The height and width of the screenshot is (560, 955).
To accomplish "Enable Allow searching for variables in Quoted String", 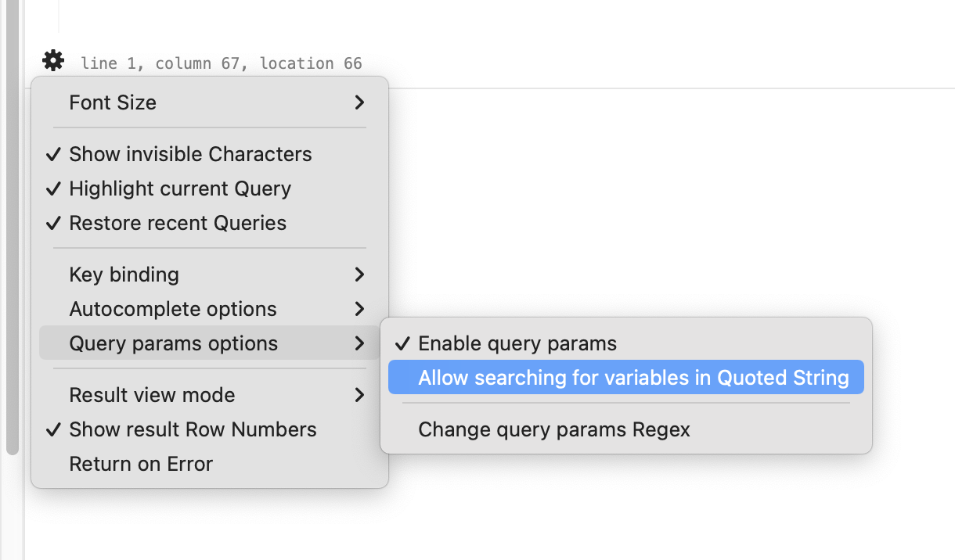I will point(634,377).
